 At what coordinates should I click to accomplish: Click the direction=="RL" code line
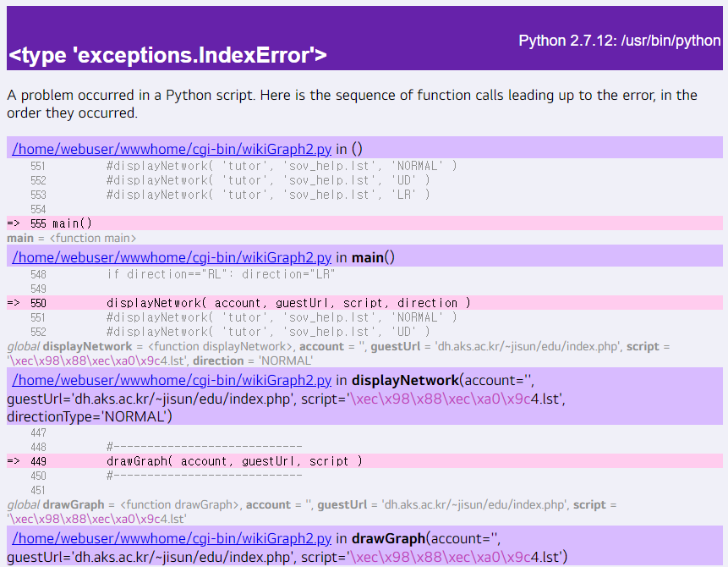pos(220,274)
